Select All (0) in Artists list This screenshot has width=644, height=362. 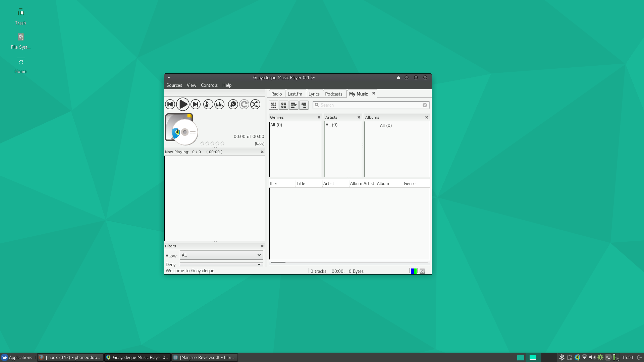point(331,125)
